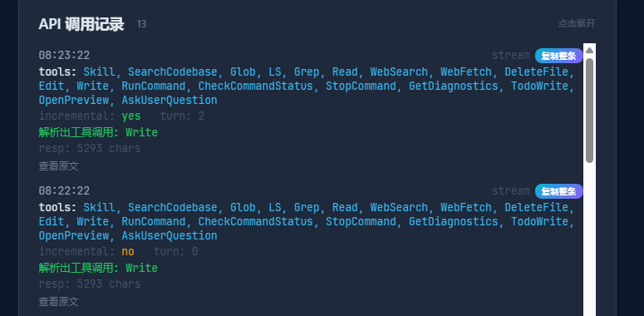Click the stream label of the 08:22:22 entry
644x316 pixels.
click(511, 191)
